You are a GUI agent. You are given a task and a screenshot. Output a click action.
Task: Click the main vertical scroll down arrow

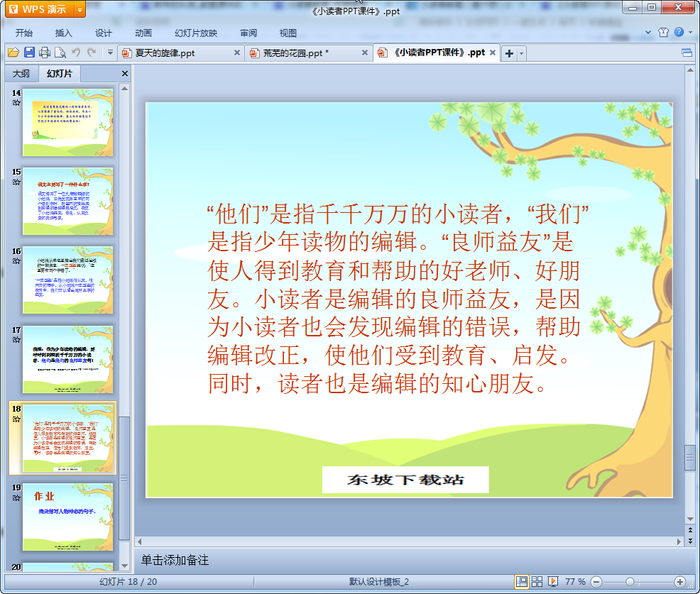point(690,519)
